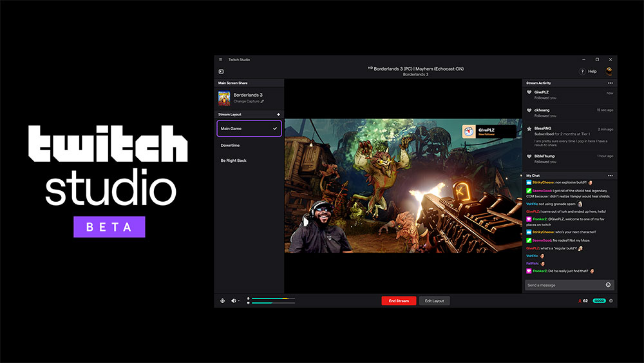Select the Main Game layout
Viewport: 644px width, 363px height.
pyautogui.click(x=249, y=128)
